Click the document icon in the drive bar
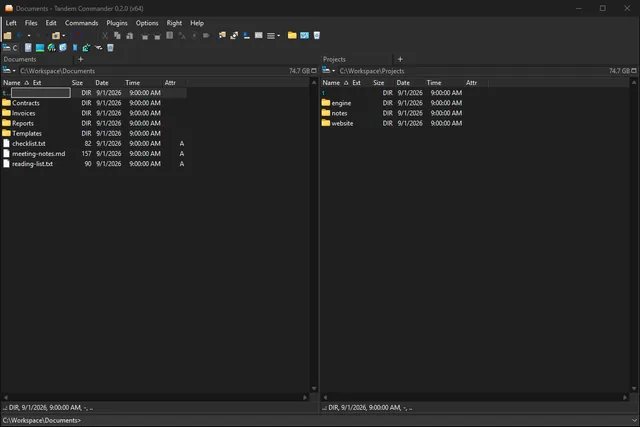The width and height of the screenshot is (640, 427). point(28,48)
